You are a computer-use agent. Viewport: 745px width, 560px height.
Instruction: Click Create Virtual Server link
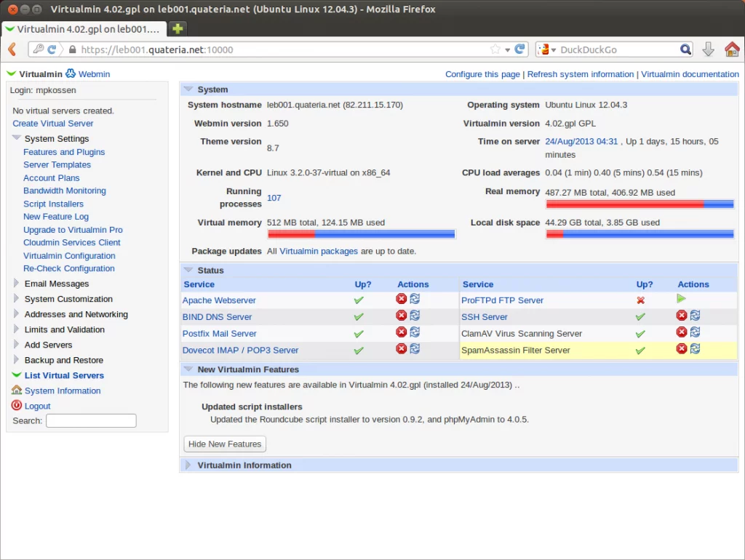point(52,124)
